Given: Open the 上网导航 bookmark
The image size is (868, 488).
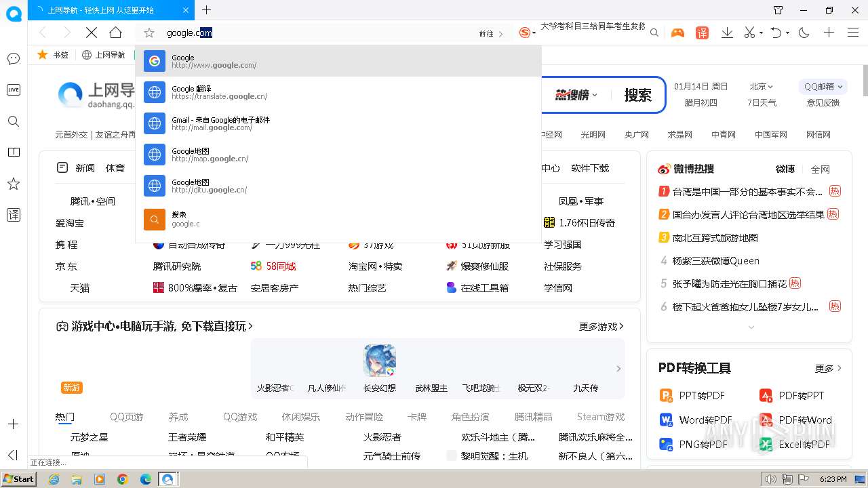Looking at the screenshot, I should [104, 55].
